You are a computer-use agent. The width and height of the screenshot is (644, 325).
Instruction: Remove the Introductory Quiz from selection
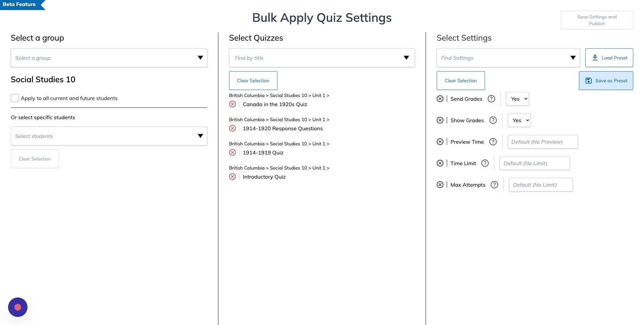[x=232, y=177]
